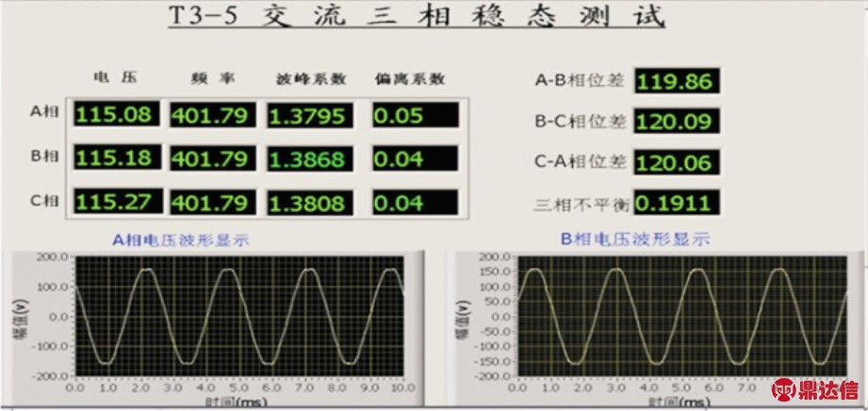The width and height of the screenshot is (868, 411).
Task: Click the C相 voltage value 115.27
Action: point(118,201)
